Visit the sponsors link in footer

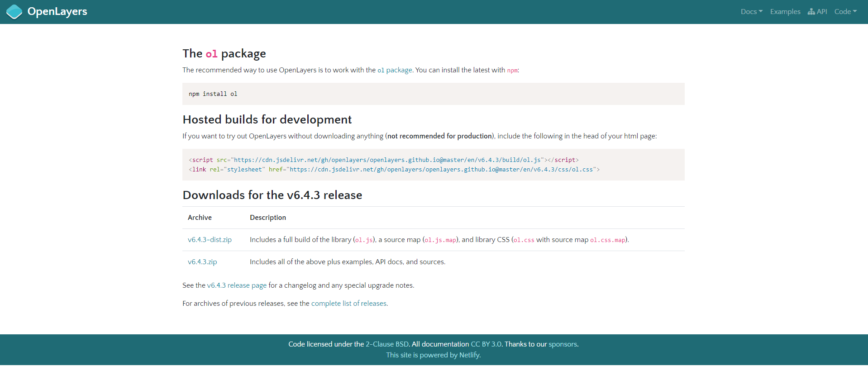(x=563, y=344)
